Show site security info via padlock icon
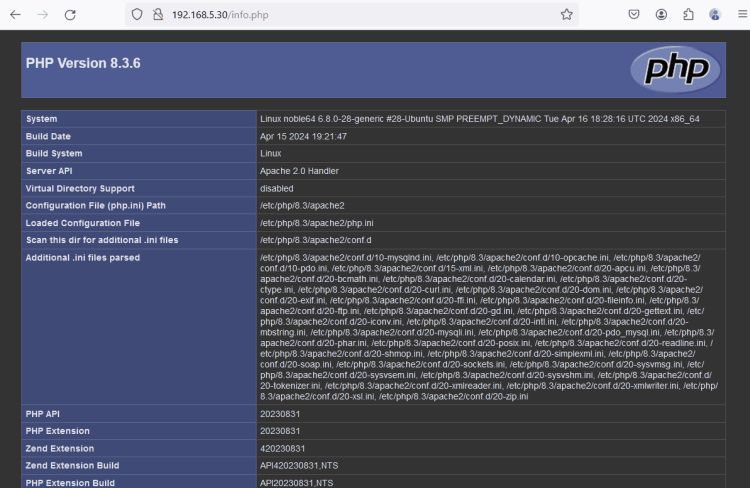This screenshot has width=750, height=488. coord(157,15)
